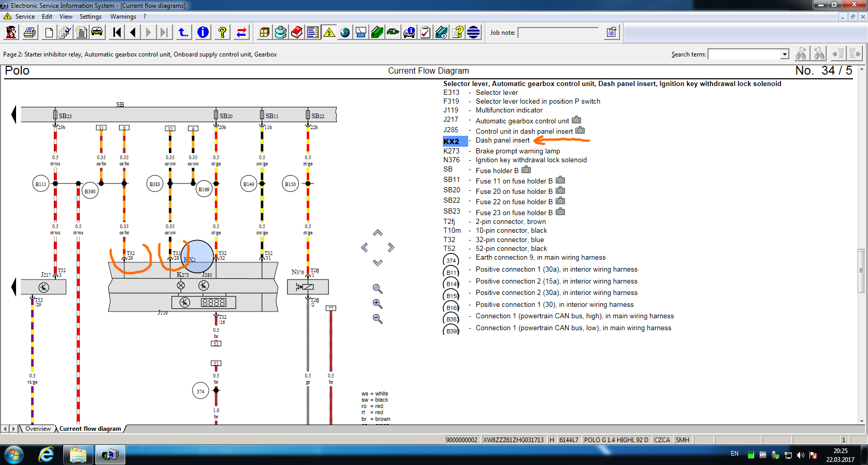868x465 pixels.
Task: Open the Service menu
Action: (x=25, y=17)
